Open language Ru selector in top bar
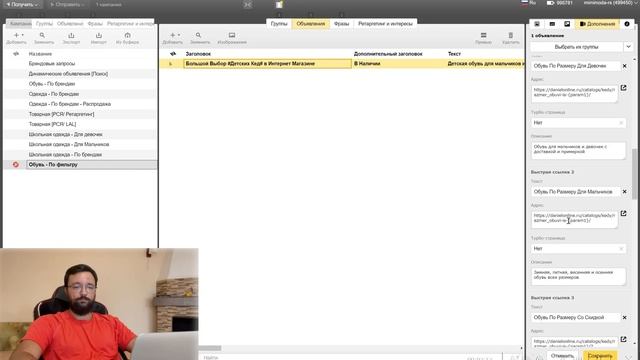This screenshot has height=360, width=640. [529, 3]
